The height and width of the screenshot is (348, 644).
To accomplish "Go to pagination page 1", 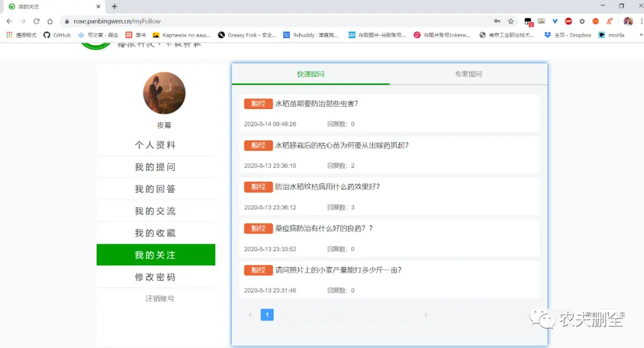I will click(x=267, y=315).
